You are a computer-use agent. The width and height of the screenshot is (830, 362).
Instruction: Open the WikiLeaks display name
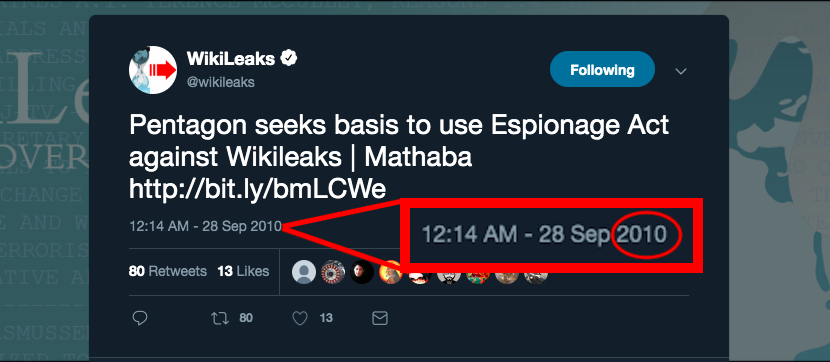[231, 59]
